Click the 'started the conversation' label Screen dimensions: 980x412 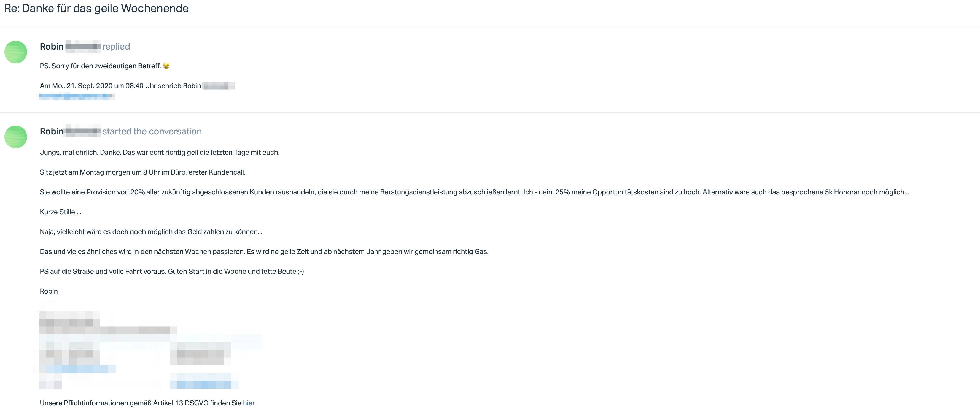(x=152, y=131)
